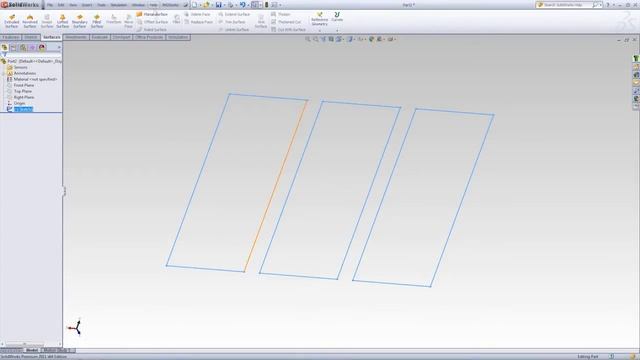Click the Extend Surface tool
The image size is (640, 360).
point(234,14)
